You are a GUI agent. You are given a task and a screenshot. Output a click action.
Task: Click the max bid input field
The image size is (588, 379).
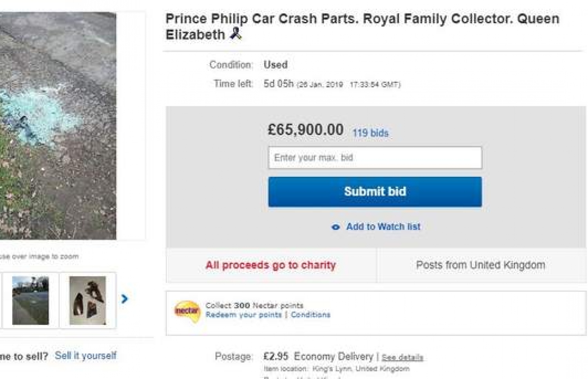(x=375, y=158)
